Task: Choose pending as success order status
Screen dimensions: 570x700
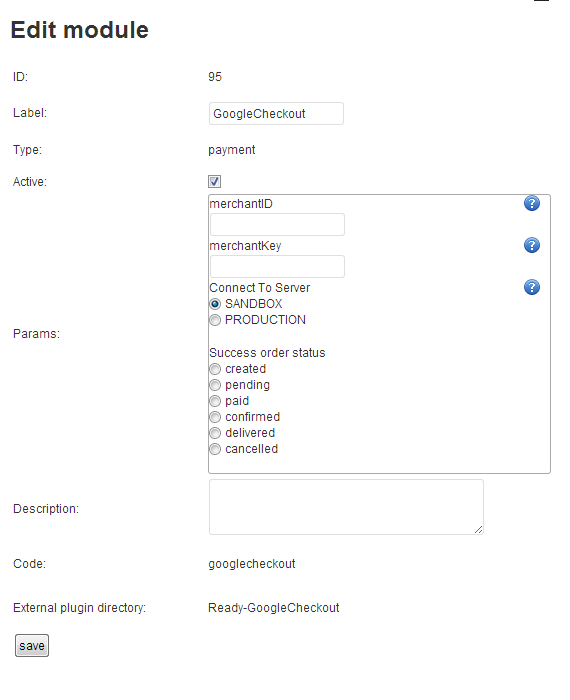Action: (215, 385)
